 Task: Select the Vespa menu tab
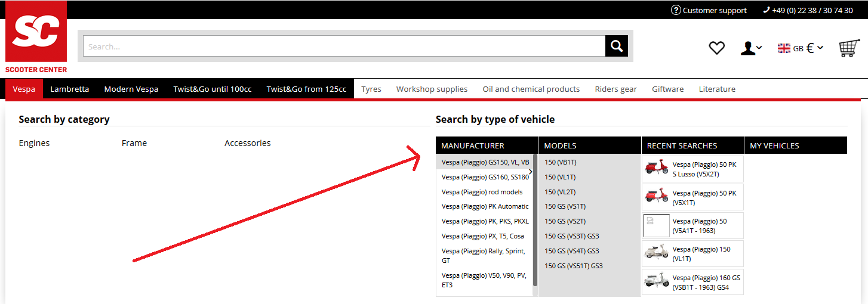point(24,89)
